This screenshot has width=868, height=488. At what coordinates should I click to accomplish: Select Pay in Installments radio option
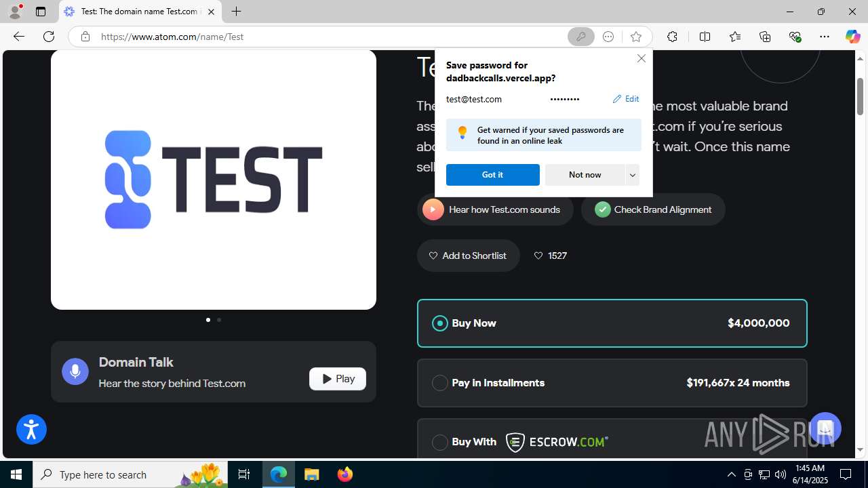pos(440,383)
